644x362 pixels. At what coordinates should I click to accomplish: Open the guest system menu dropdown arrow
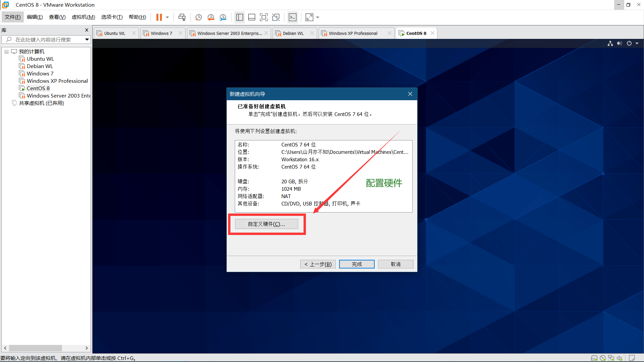(637, 43)
